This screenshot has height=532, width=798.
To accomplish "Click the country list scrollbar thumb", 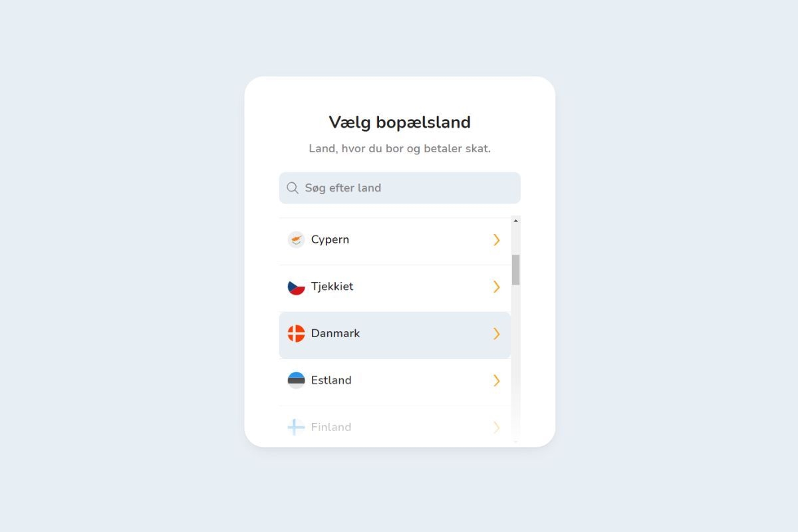I will pyautogui.click(x=516, y=269).
